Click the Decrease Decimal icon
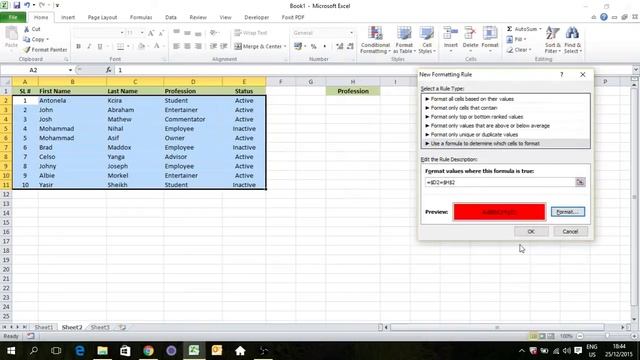Image resolution: width=640 pixels, height=360 pixels. pyautogui.click(x=350, y=47)
